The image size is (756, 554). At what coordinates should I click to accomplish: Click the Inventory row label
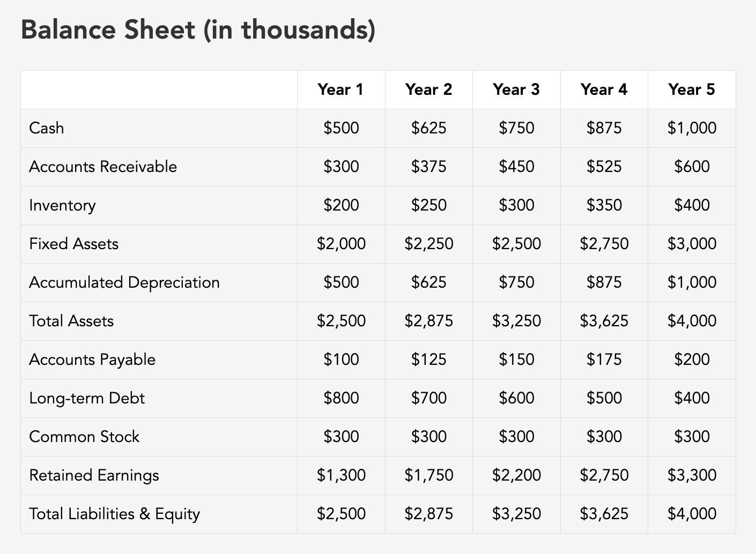pos(62,205)
